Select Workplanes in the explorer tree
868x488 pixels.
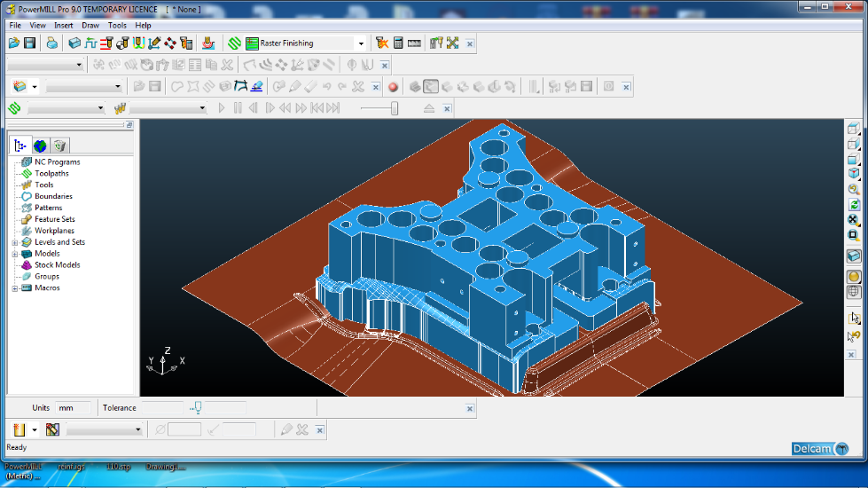tap(54, 231)
